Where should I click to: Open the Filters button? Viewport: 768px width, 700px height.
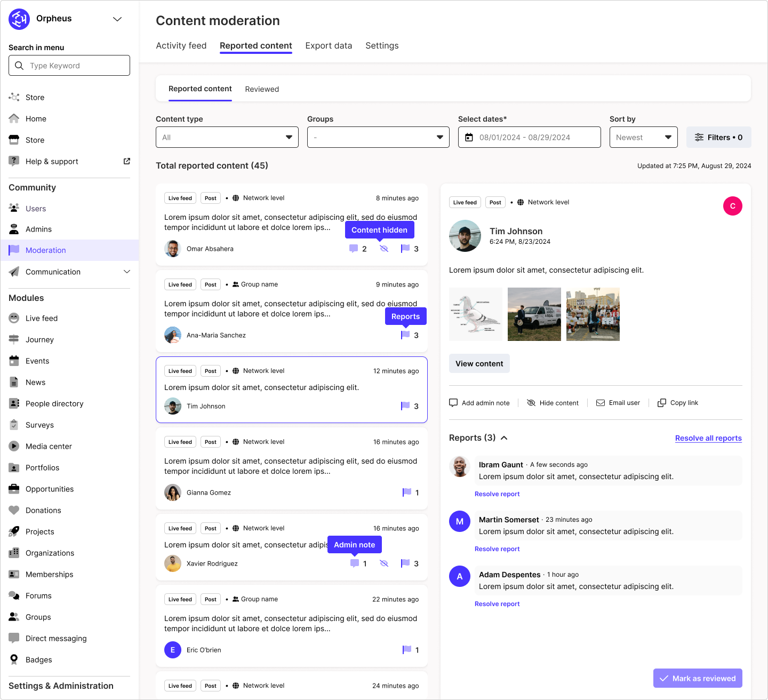719,137
